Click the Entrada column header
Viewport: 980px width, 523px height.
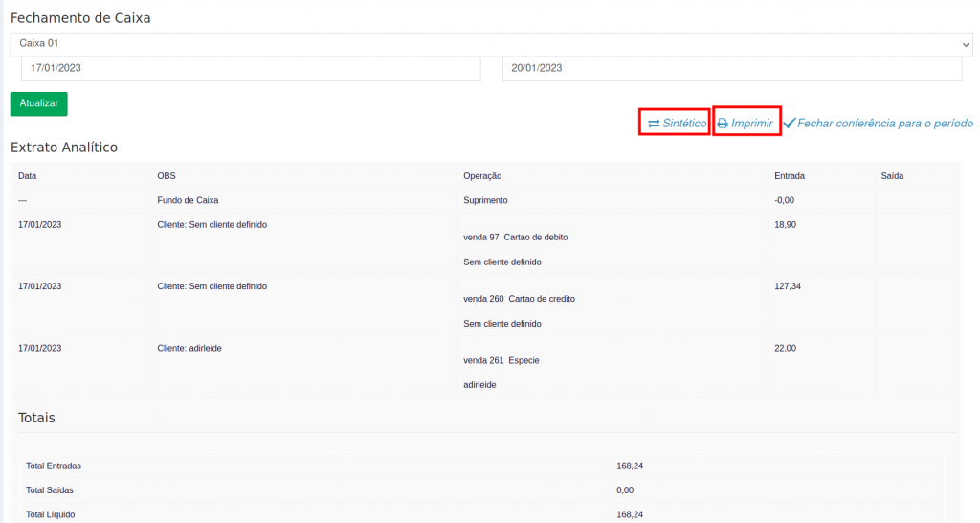click(x=790, y=176)
